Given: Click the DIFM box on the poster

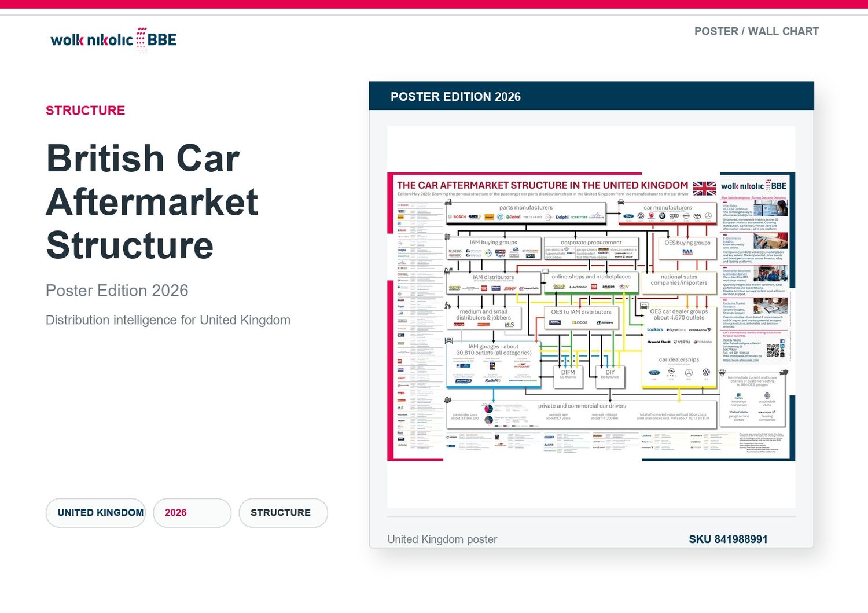Looking at the screenshot, I should point(568,376).
